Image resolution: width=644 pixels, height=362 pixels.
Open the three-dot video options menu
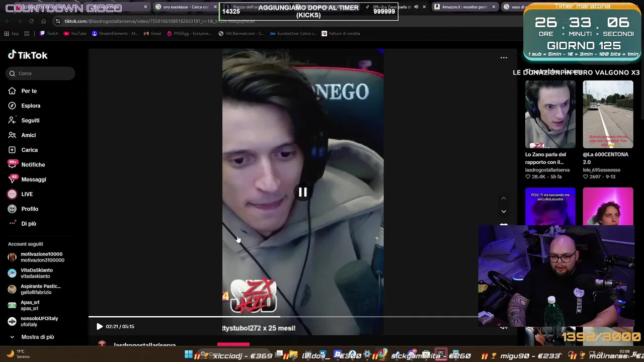pos(504,58)
